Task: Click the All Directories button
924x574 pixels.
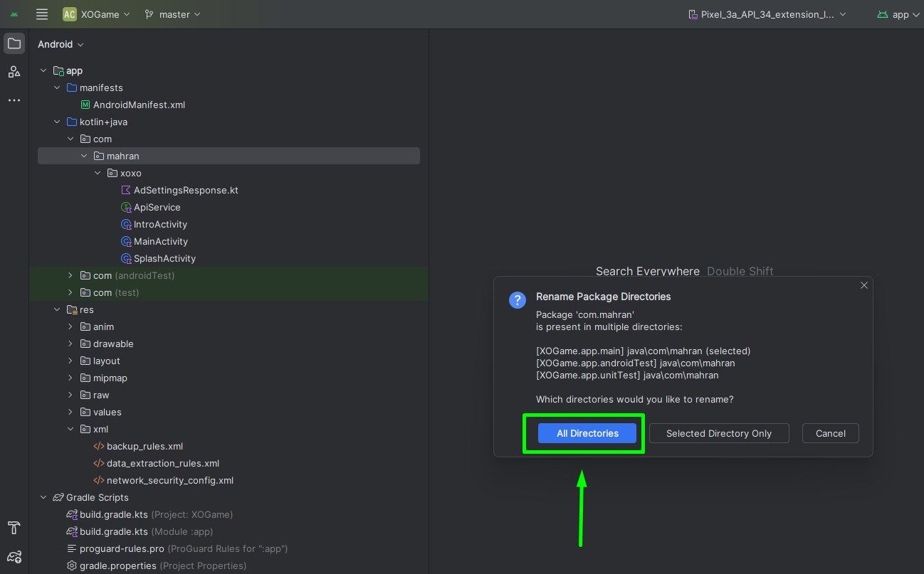Action: [x=587, y=433]
